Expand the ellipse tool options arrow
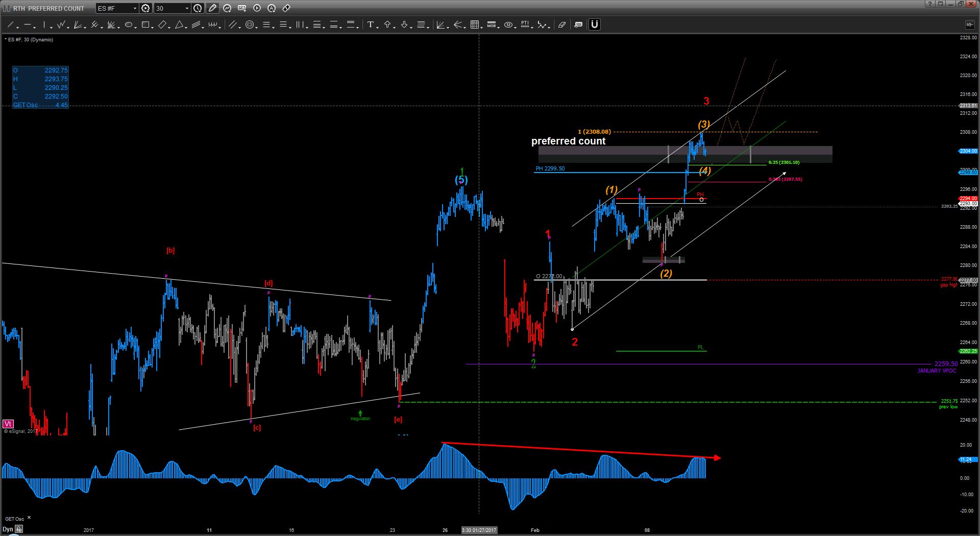This screenshot has width=980, height=536. point(136,27)
